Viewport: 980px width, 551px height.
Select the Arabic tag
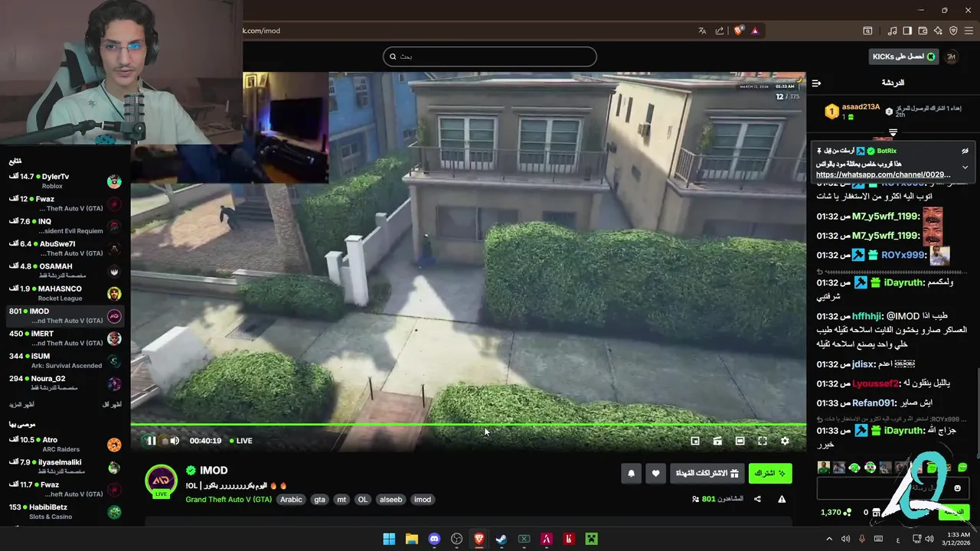(291, 500)
